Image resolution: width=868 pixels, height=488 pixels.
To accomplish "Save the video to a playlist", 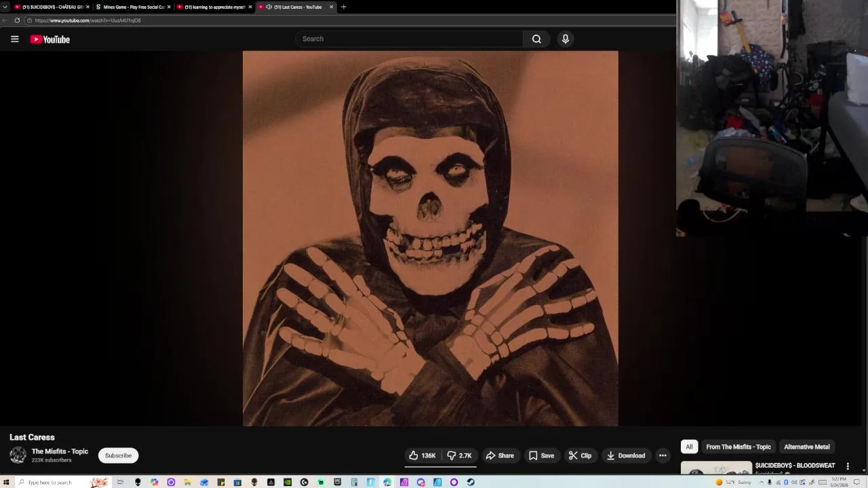I will (542, 455).
